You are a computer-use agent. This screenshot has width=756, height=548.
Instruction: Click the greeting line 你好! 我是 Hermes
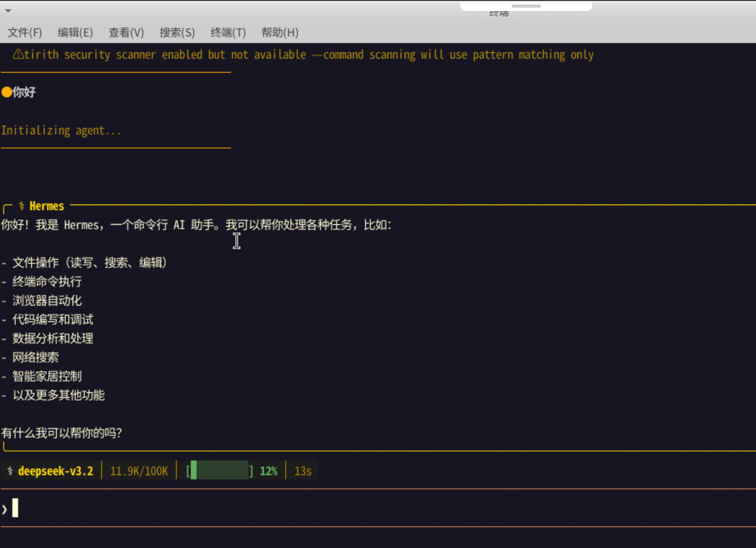pyautogui.click(x=196, y=225)
